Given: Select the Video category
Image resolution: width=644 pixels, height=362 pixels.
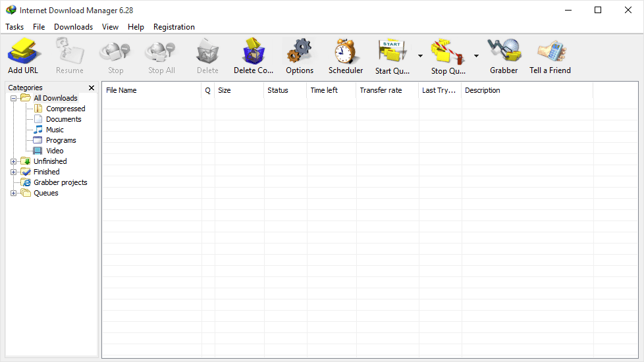Looking at the screenshot, I should click(55, 151).
